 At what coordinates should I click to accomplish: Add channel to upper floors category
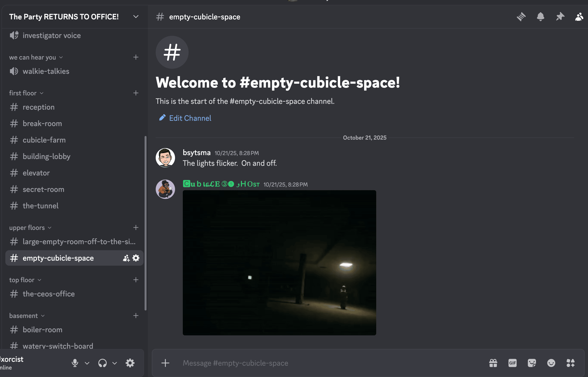[136, 227]
